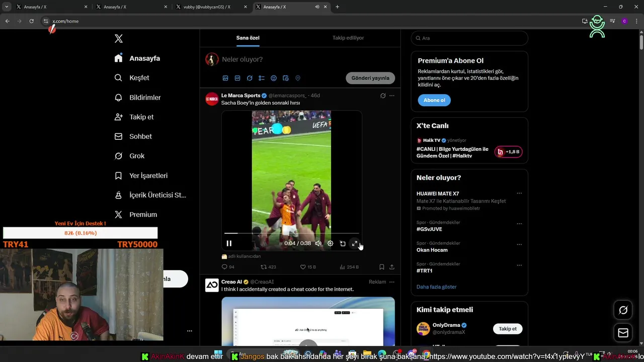Add a GIF to the new post

[237, 78]
